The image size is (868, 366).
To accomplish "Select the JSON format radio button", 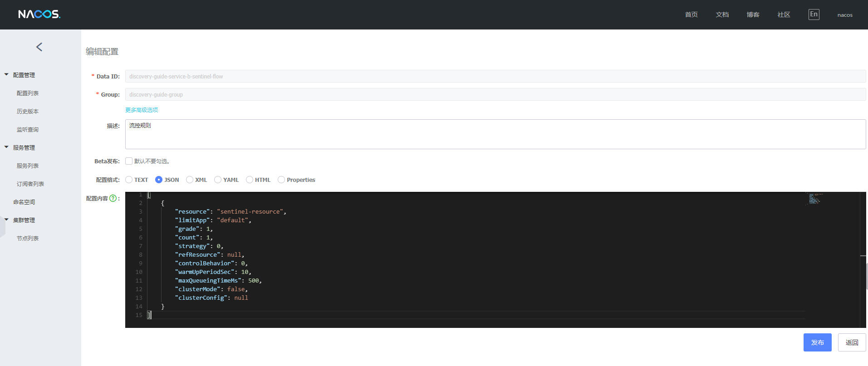I will click(x=159, y=180).
